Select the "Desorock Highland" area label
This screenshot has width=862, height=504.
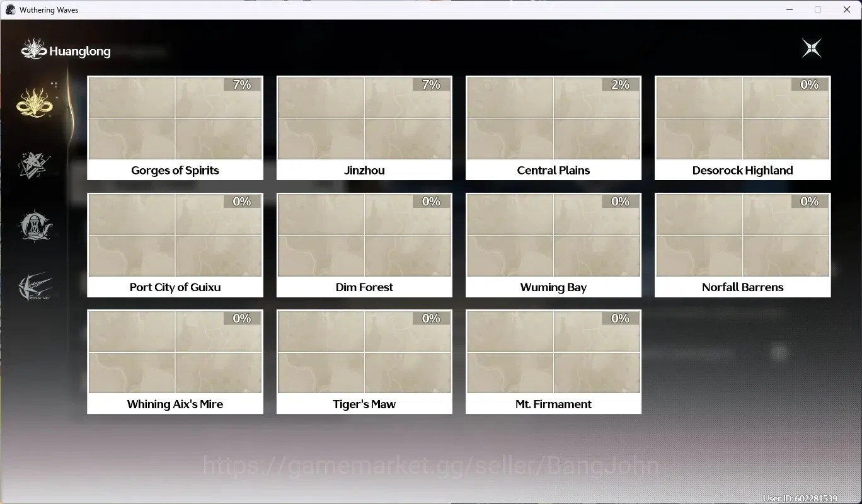coord(743,170)
